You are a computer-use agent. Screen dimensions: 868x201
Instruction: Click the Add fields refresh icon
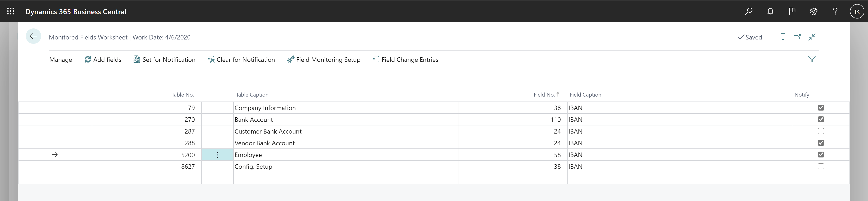(x=88, y=60)
